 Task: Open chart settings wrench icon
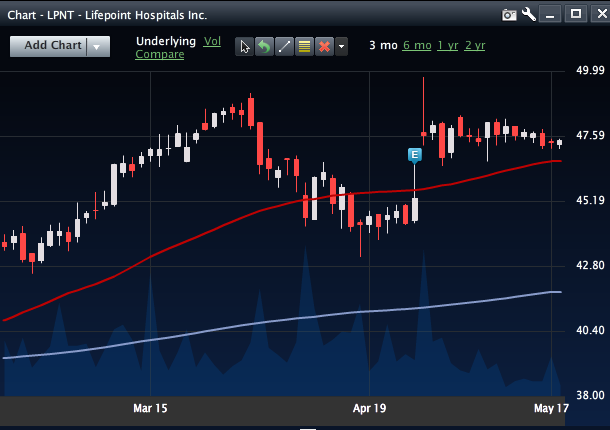pyautogui.click(x=529, y=14)
